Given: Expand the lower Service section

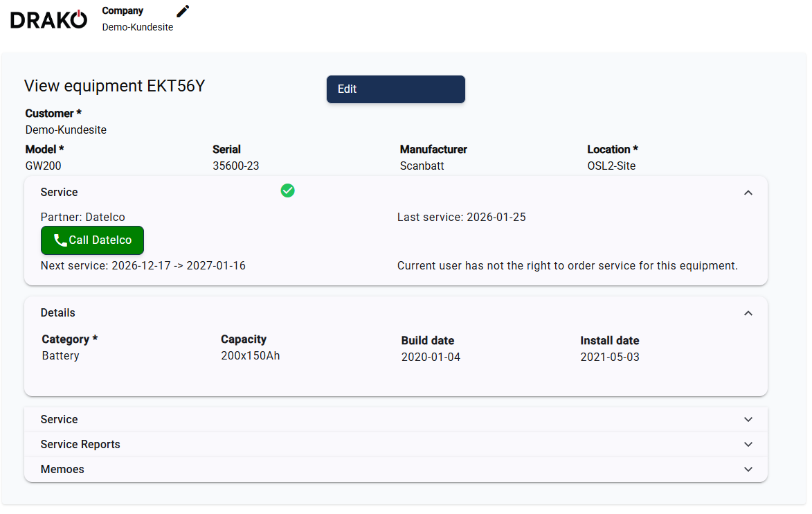Looking at the screenshot, I should [396, 420].
